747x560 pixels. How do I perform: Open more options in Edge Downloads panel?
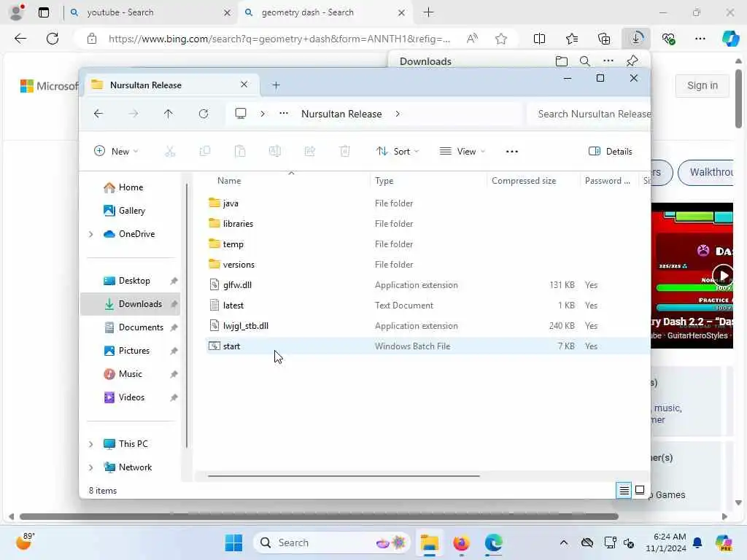click(x=608, y=61)
